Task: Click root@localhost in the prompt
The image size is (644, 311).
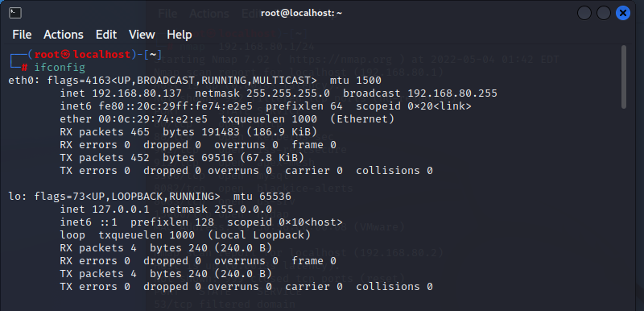Action: tap(82, 54)
